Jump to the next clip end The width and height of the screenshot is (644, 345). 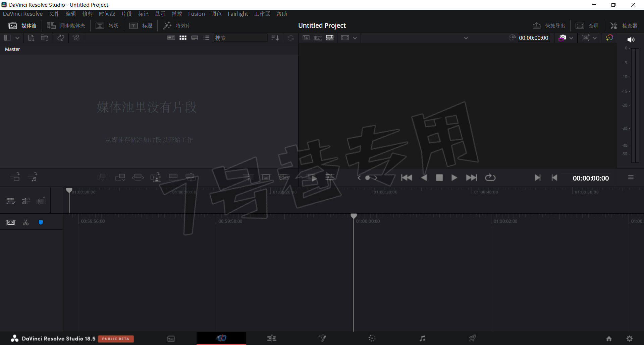tap(471, 178)
